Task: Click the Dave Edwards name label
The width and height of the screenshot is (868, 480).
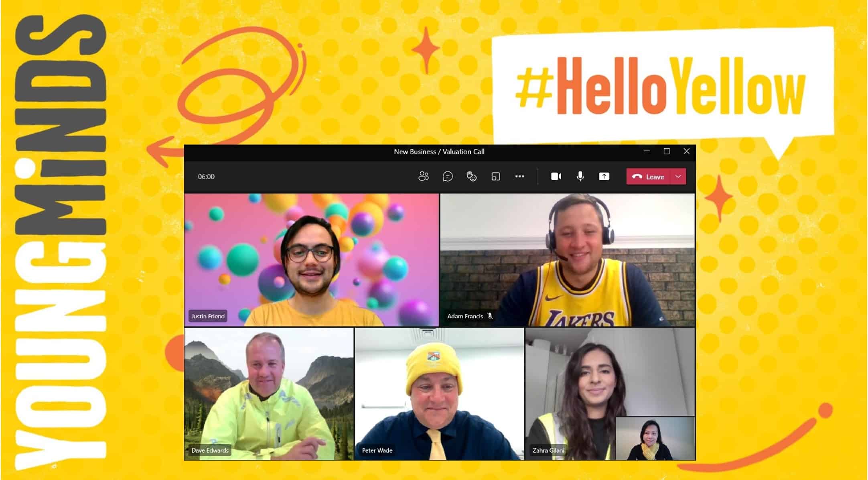Action: coord(210,450)
